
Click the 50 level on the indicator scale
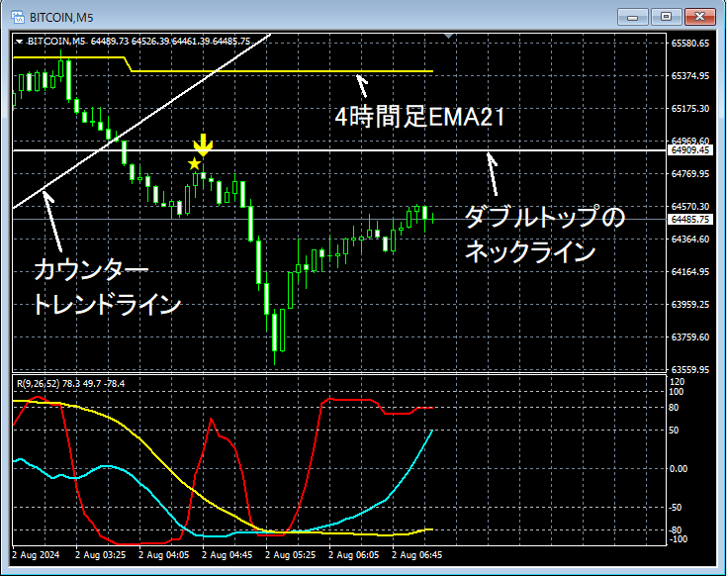pyautogui.click(x=675, y=431)
